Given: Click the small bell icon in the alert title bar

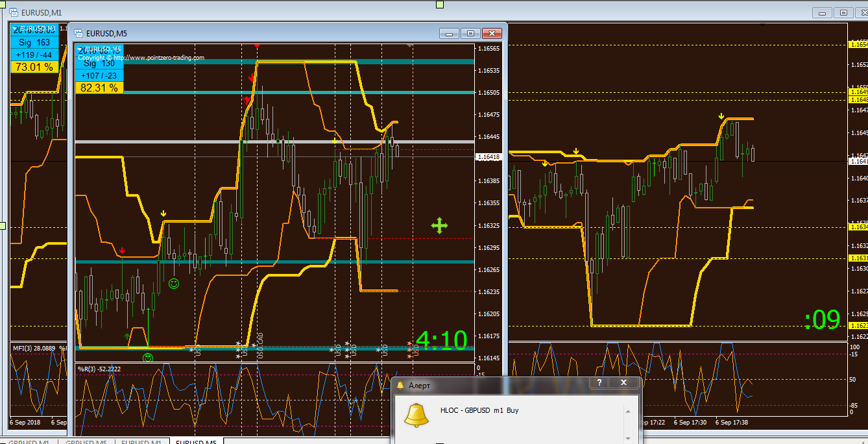Looking at the screenshot, I should (400, 386).
